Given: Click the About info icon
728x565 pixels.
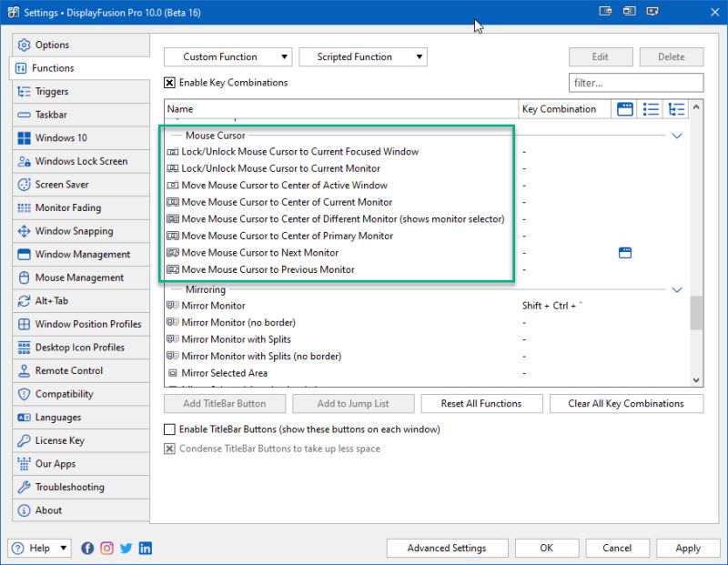Looking at the screenshot, I should 25,510.
